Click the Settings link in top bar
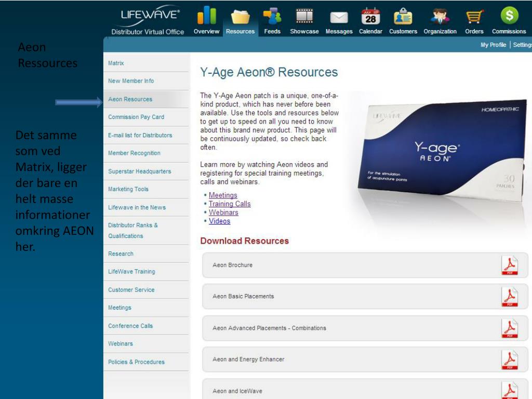 522,45
